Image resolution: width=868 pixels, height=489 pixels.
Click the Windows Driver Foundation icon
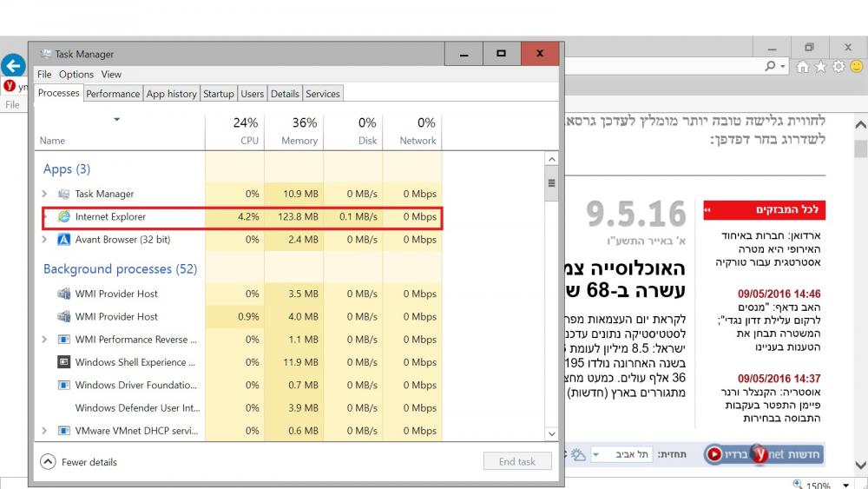63,385
